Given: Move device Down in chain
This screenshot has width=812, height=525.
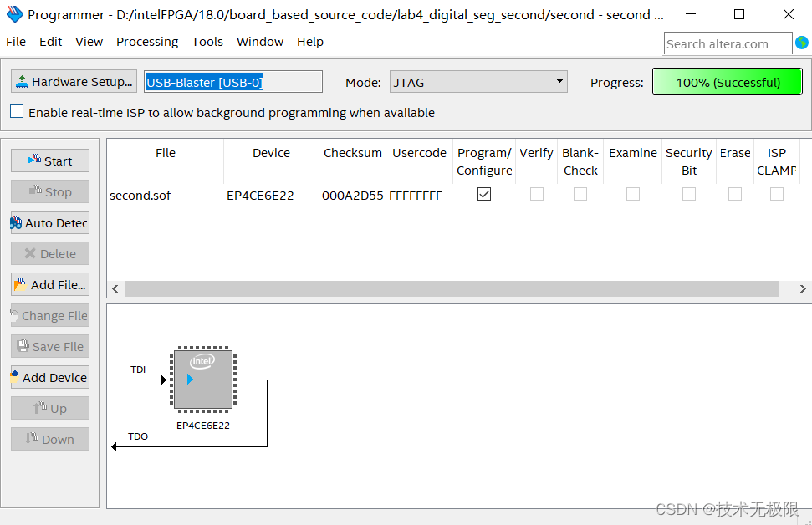Looking at the screenshot, I should 50,439.
